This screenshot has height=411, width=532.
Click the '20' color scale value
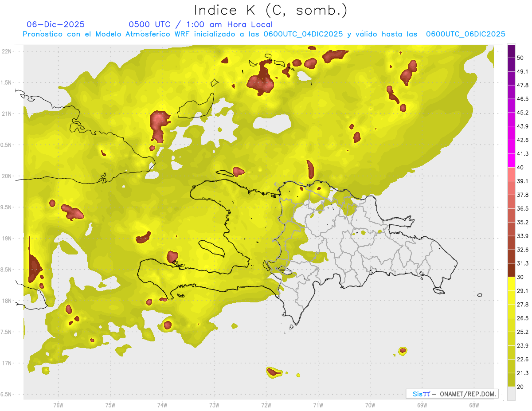520,387
